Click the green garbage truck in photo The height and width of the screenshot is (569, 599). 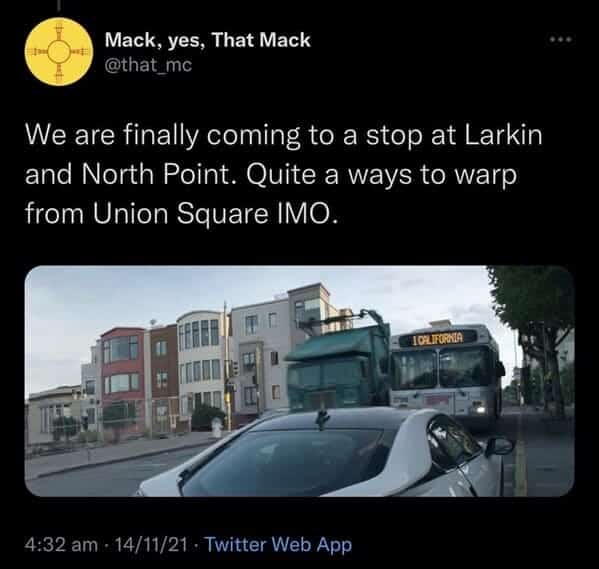pyautogui.click(x=340, y=365)
